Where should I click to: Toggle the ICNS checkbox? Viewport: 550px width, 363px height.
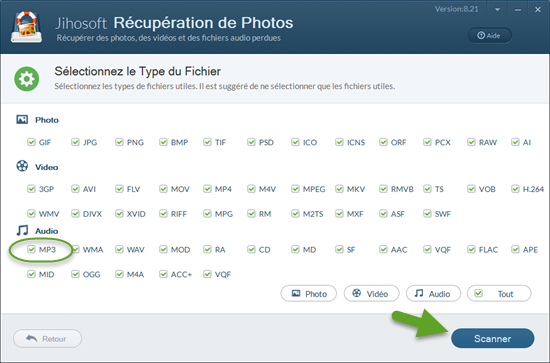pos(339,142)
